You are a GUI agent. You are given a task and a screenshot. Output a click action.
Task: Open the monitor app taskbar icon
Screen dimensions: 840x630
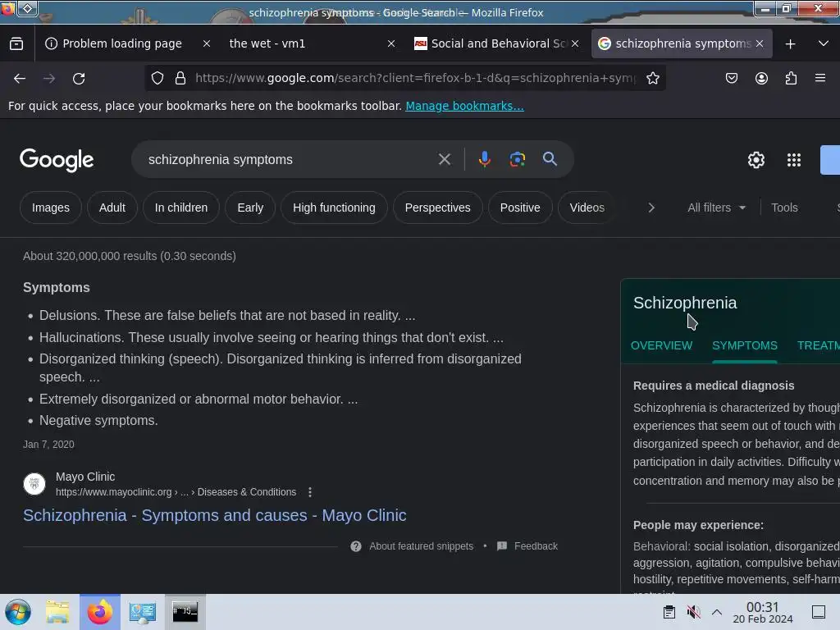143,612
